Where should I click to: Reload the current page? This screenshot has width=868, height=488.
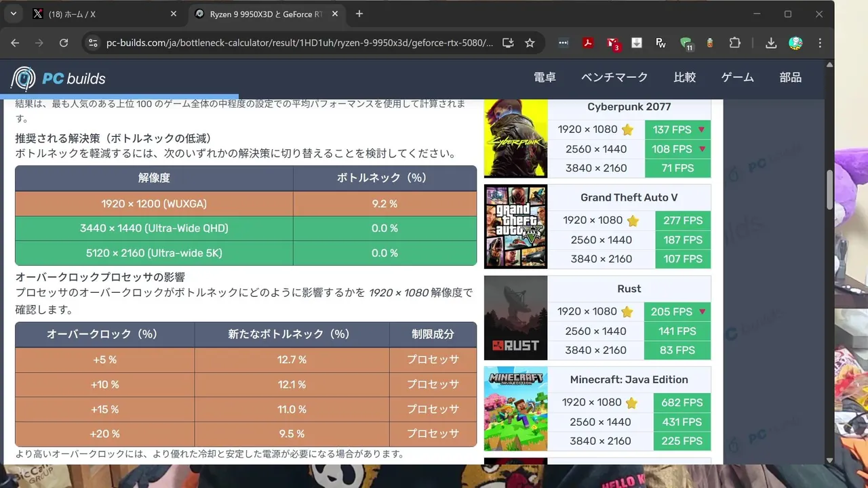coord(64,43)
